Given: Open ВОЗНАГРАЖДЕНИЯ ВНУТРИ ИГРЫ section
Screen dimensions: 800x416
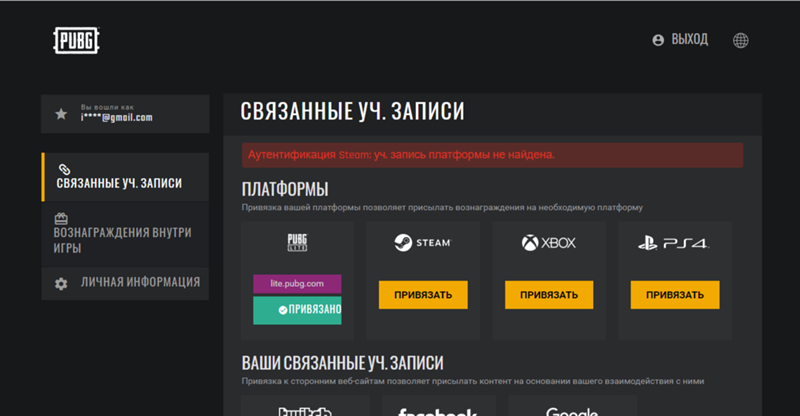Looking at the screenshot, I should click(x=125, y=234).
